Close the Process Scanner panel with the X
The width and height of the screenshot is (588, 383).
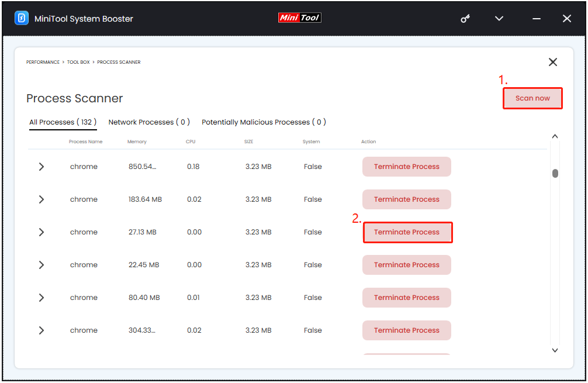pyautogui.click(x=552, y=61)
